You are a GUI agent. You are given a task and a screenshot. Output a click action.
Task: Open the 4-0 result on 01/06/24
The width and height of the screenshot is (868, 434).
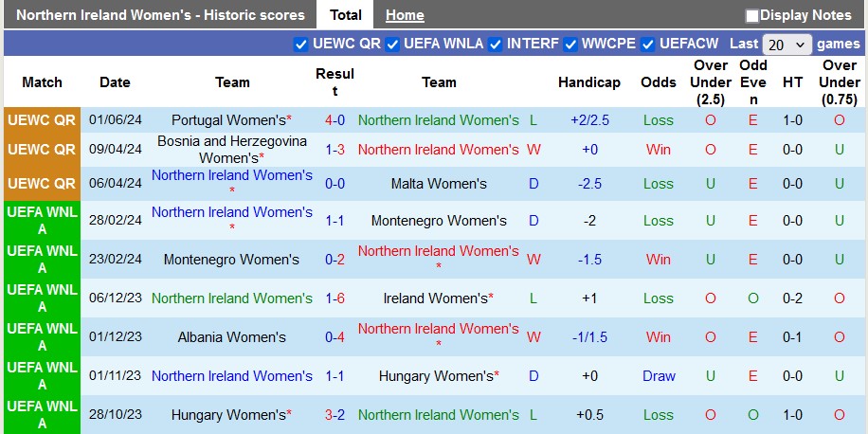point(335,120)
